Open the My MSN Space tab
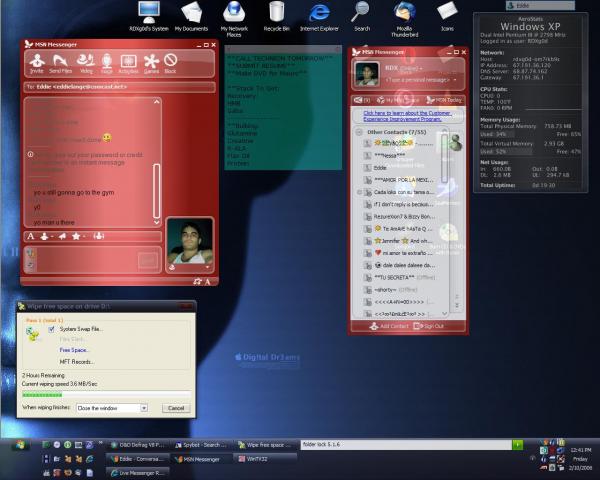This screenshot has height=480, width=600. click(398, 100)
